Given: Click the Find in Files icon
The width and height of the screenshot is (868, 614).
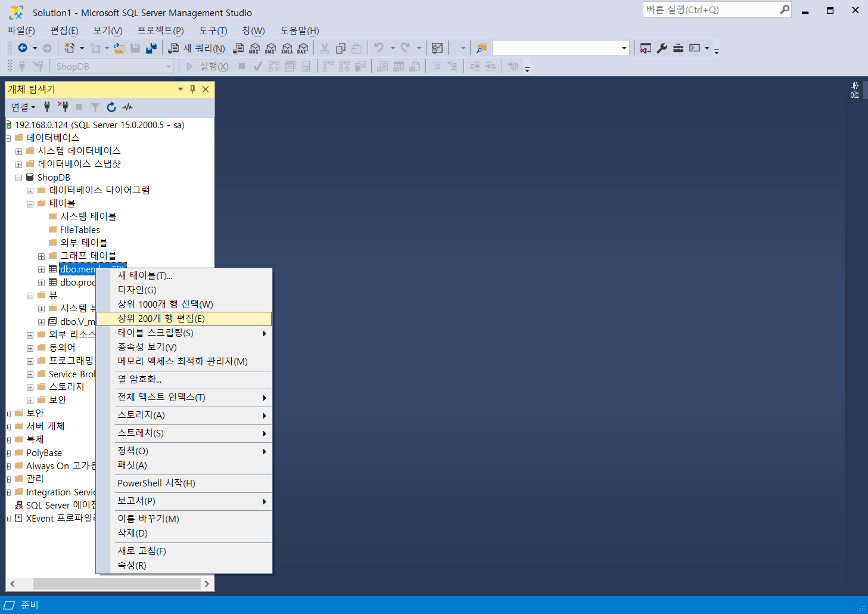Looking at the screenshot, I should pos(481,48).
